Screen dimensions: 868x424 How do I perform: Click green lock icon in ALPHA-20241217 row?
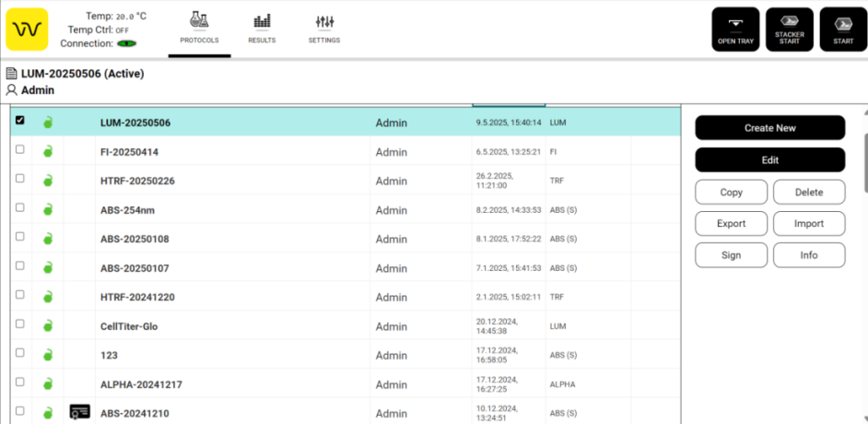(48, 383)
